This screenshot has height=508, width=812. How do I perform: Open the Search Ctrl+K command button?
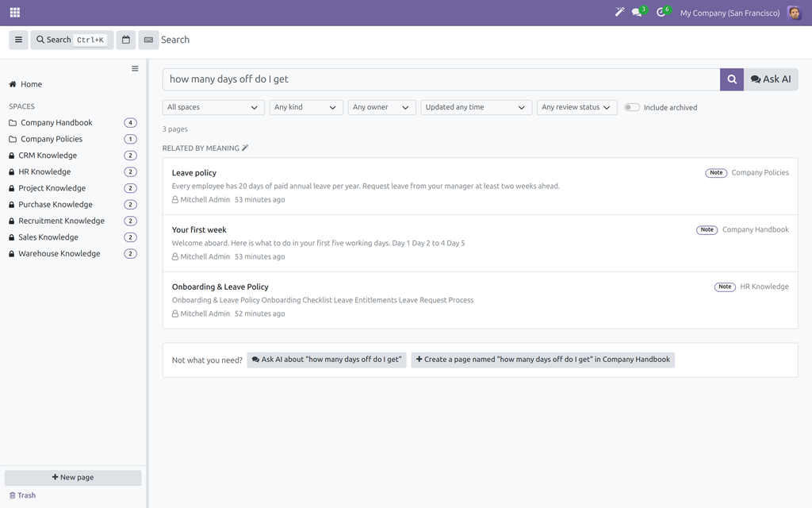coord(72,40)
